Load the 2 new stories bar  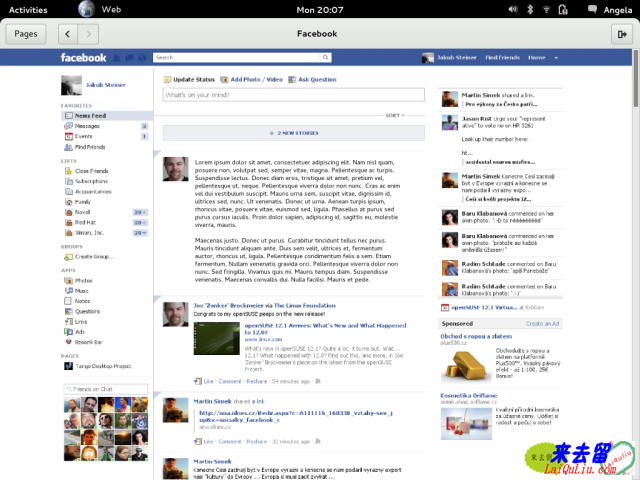293,133
